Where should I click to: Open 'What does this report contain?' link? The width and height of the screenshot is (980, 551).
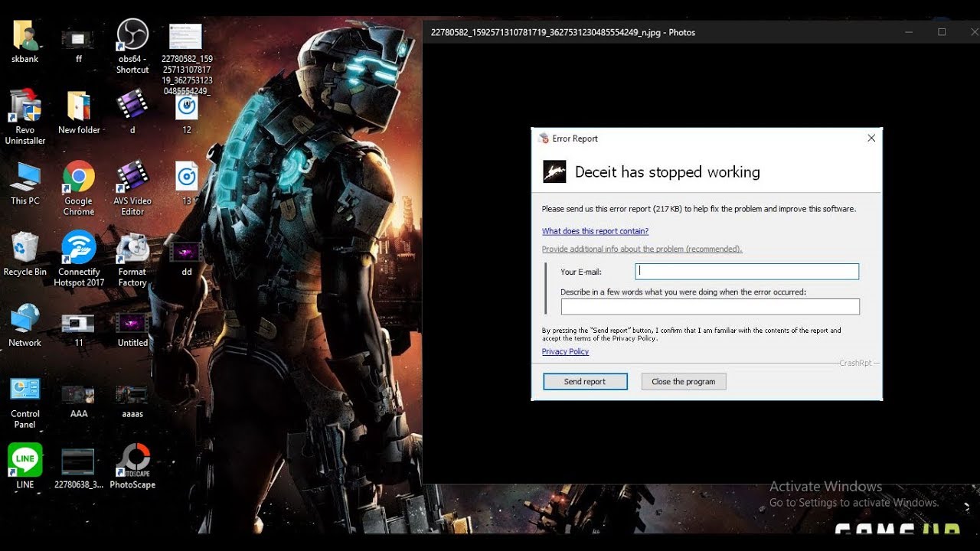[x=595, y=231]
